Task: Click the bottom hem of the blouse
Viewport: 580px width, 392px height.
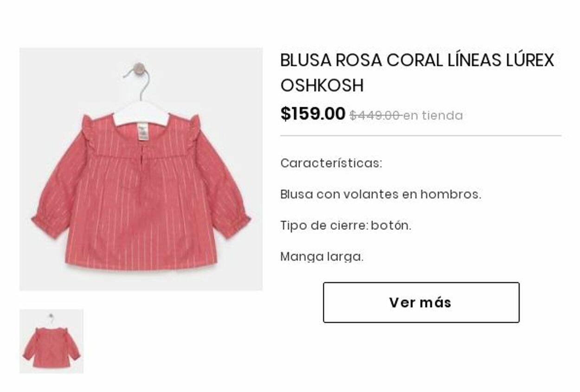Action: click(141, 263)
